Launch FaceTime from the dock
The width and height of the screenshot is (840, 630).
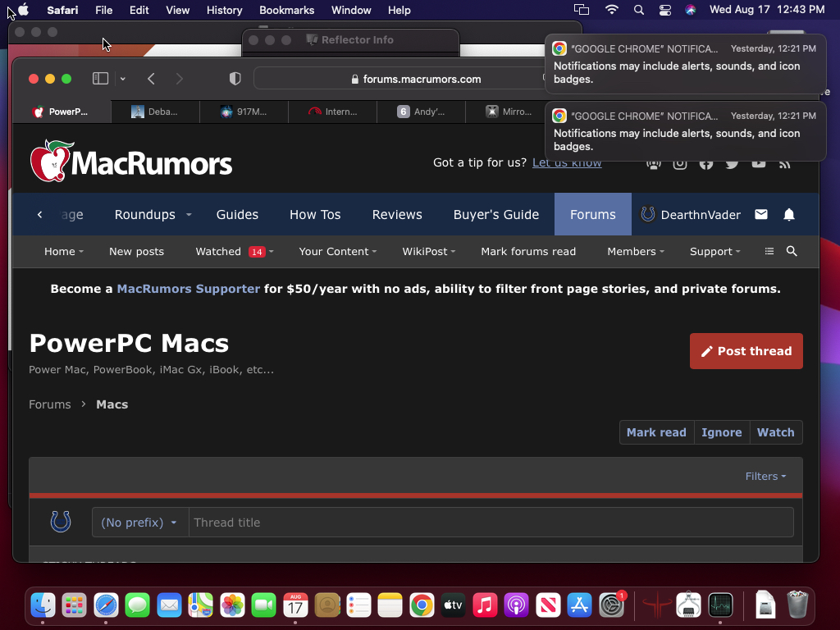click(263, 605)
